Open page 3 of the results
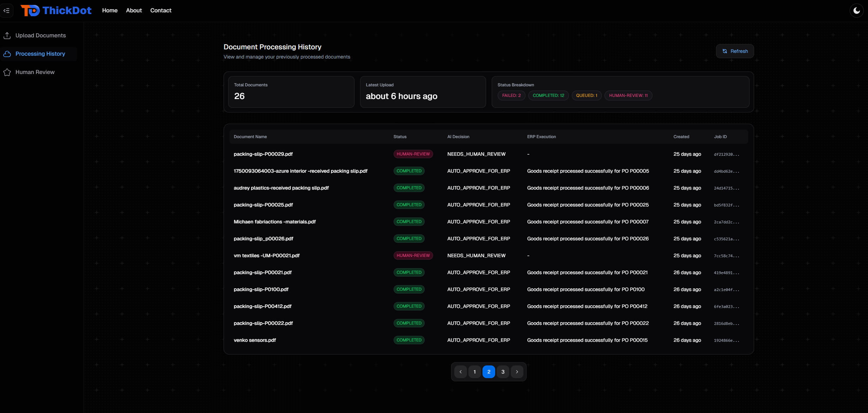Image resolution: width=868 pixels, height=413 pixels. tap(503, 372)
